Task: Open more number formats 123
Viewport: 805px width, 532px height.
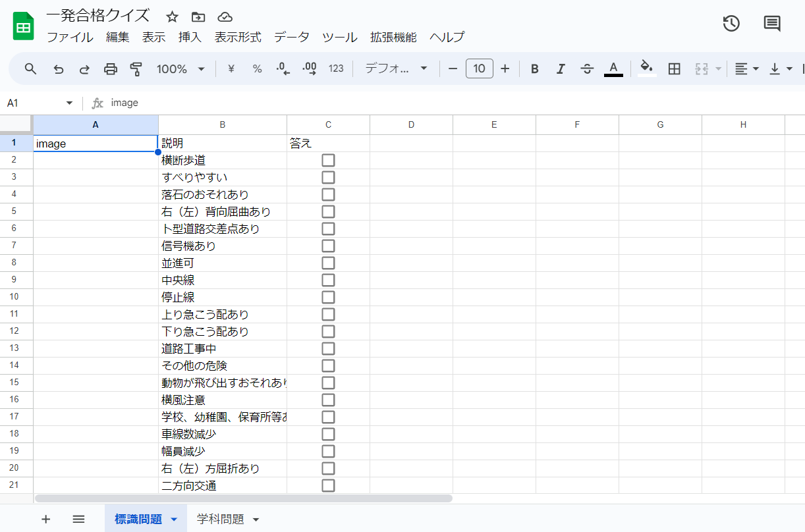Action: tap(336, 68)
